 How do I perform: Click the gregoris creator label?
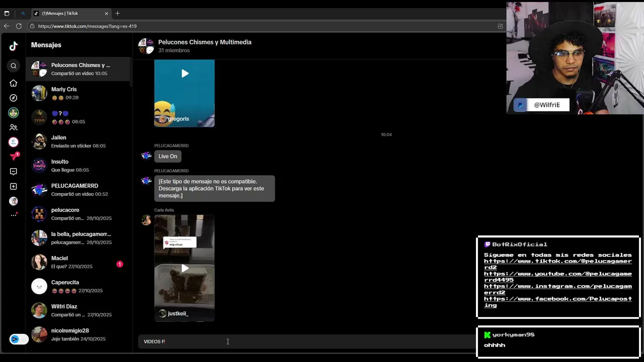point(178,119)
